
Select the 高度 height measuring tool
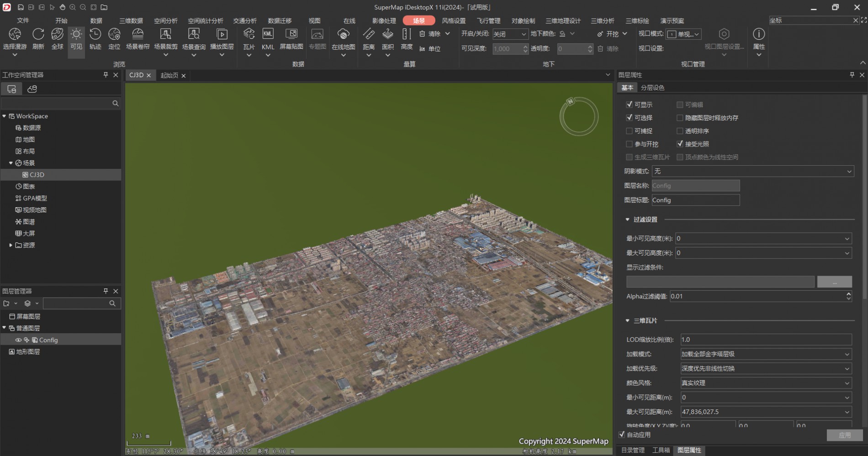point(407,39)
